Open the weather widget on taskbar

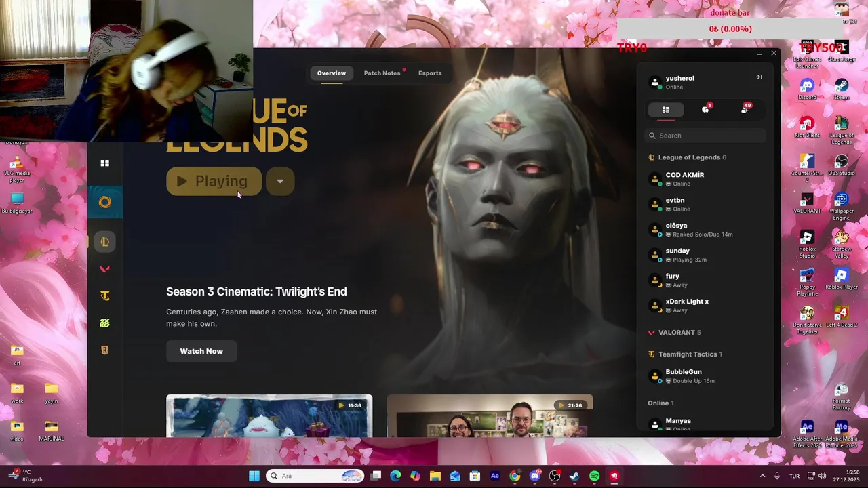26,476
